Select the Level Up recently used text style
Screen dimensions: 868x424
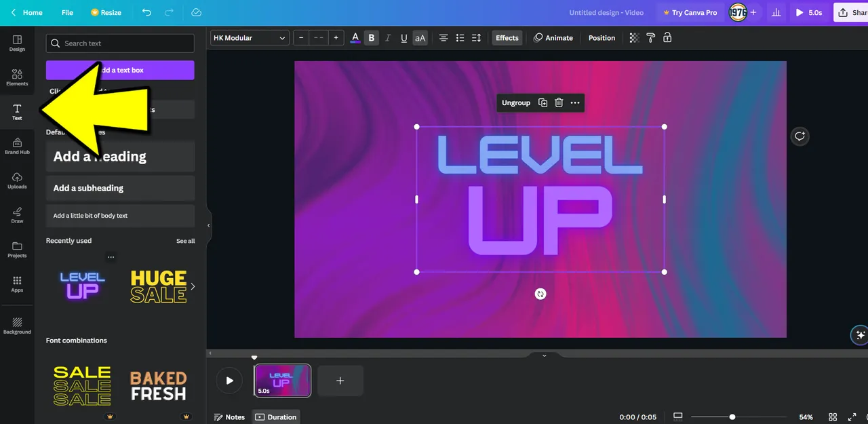point(82,285)
